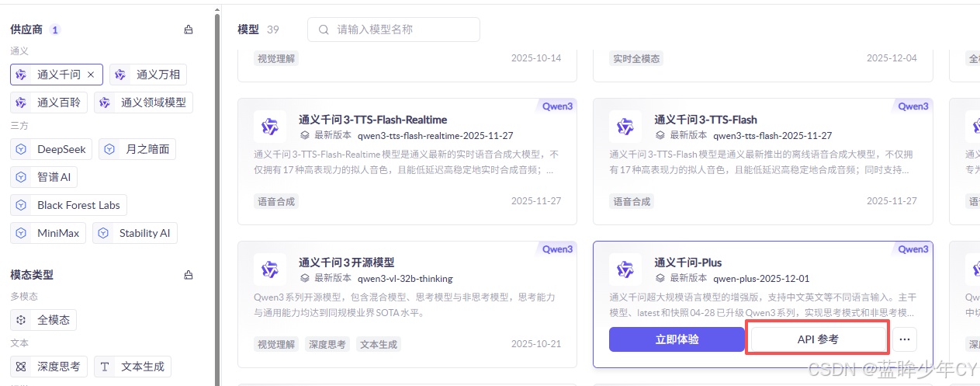This screenshot has height=386, width=980.
Task: Open the 通义千问-Plus card title
Action: point(687,263)
